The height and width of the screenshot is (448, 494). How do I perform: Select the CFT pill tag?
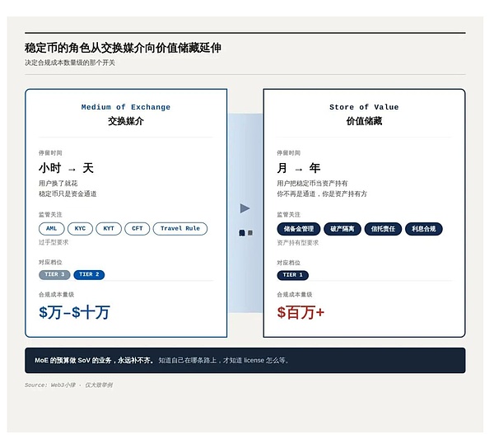(x=137, y=229)
